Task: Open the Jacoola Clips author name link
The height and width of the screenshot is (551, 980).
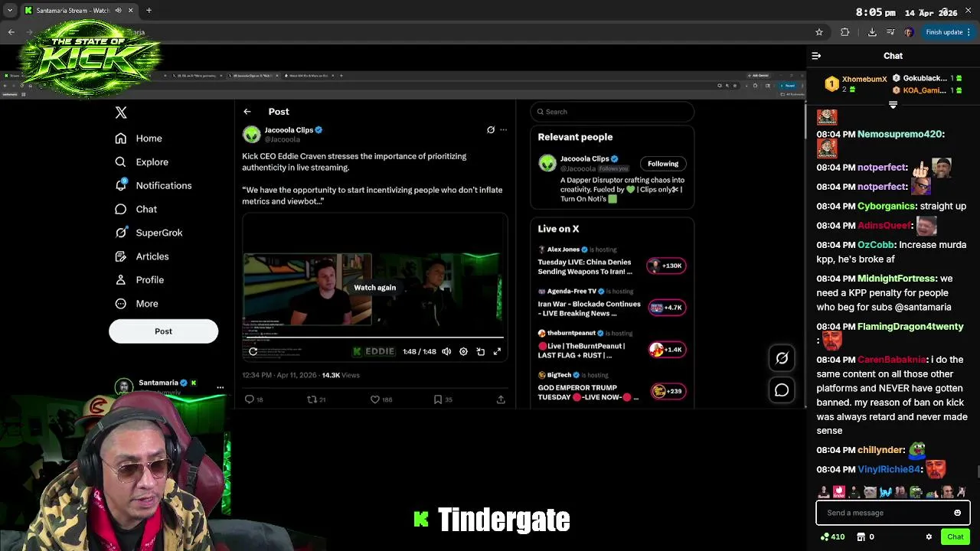Action: click(x=289, y=130)
